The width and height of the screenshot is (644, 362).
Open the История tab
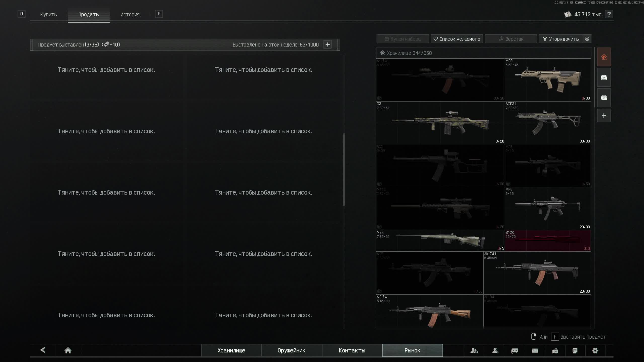130,15
